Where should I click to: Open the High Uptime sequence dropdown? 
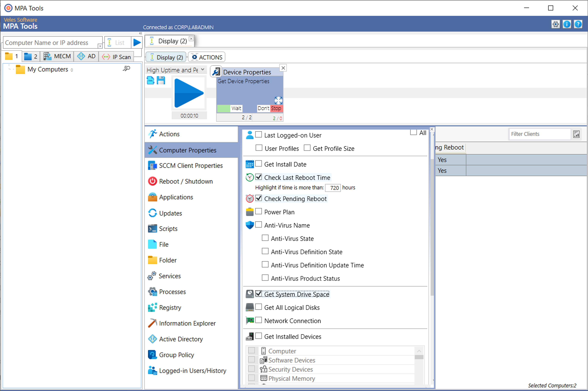[202, 70]
